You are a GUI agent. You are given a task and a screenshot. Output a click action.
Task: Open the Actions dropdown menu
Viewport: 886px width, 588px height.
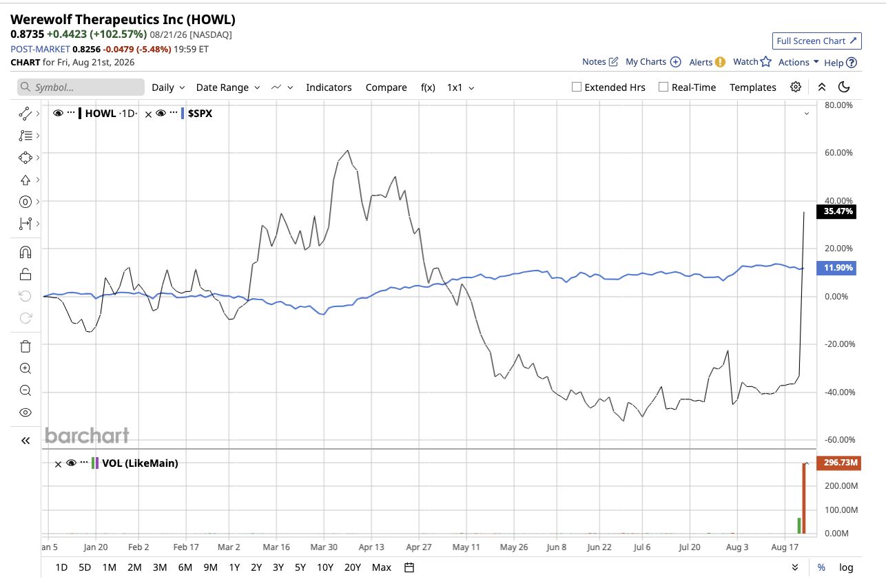pos(799,62)
